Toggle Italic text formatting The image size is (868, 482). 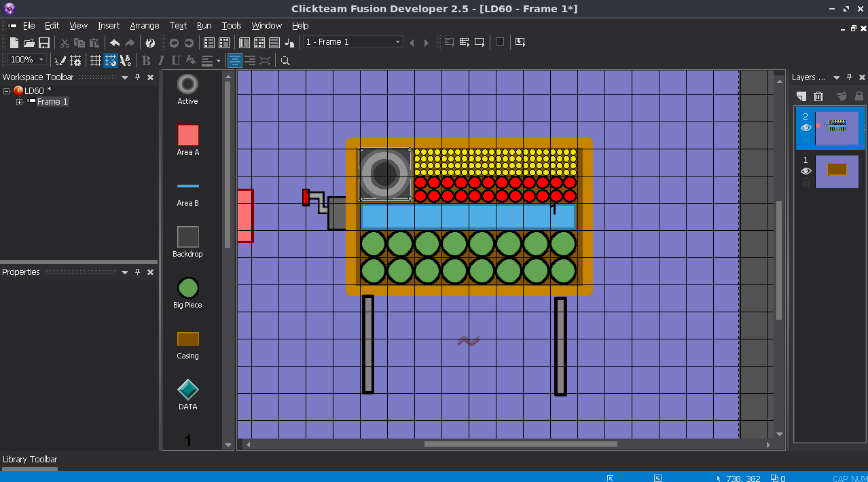[x=161, y=60]
